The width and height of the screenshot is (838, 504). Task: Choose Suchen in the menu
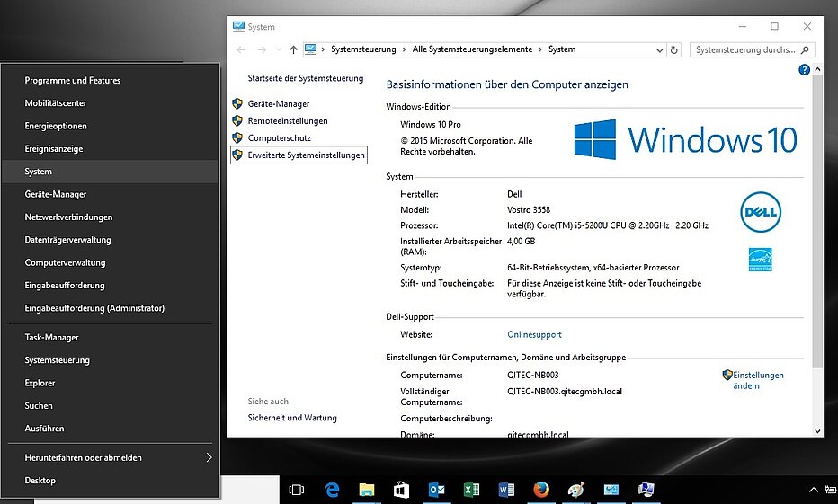pyautogui.click(x=111, y=406)
